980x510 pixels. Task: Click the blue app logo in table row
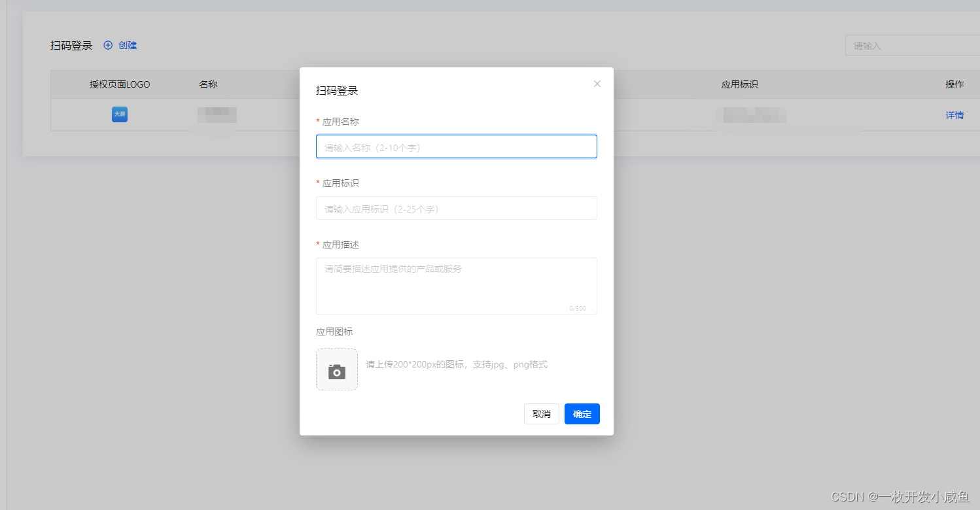click(120, 114)
